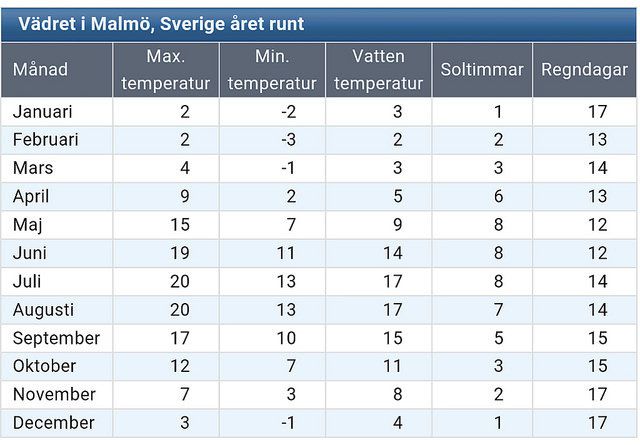
Task: Click the Min. temperatur column header
Action: [x=272, y=70]
